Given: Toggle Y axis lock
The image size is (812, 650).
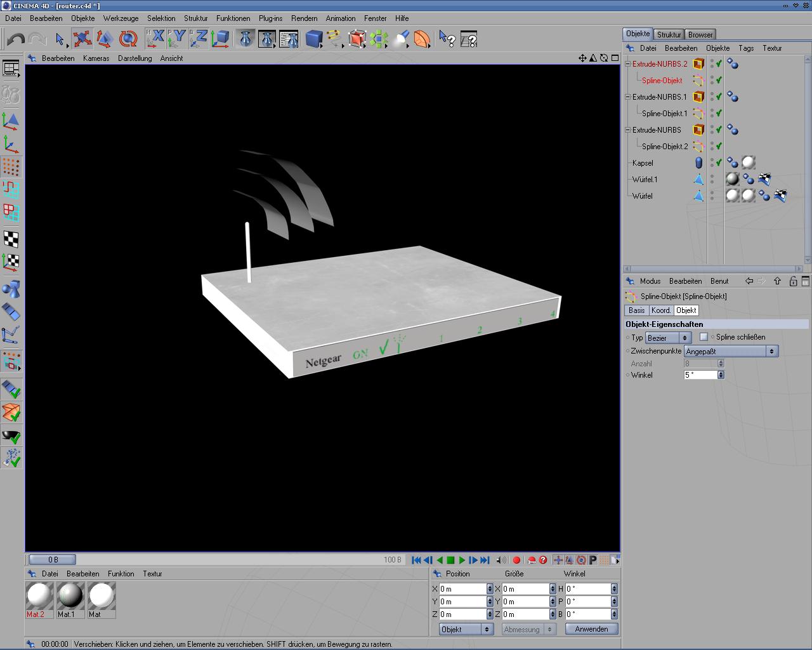Looking at the screenshot, I should (x=177, y=39).
